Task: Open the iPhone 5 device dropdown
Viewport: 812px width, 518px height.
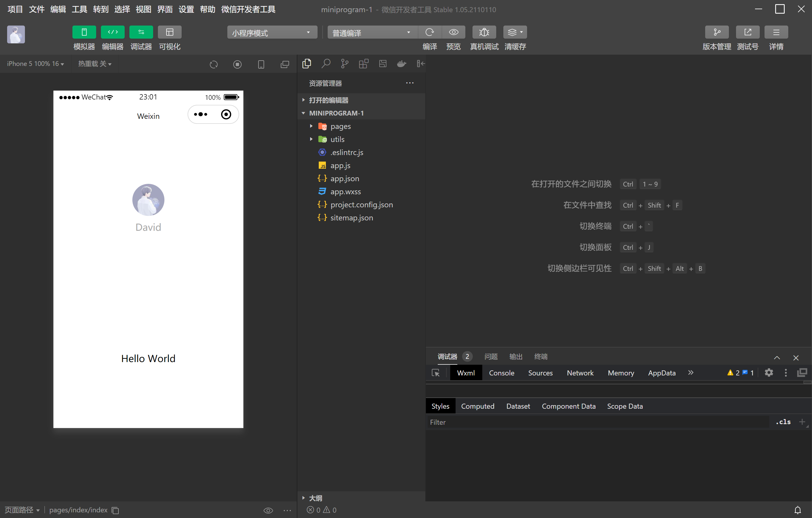Action: coord(35,64)
